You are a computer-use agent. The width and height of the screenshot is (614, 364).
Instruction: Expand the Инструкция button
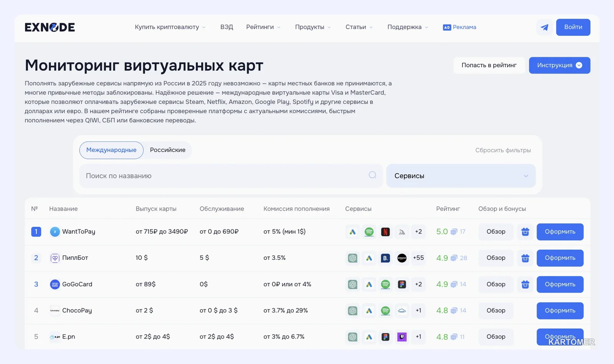coord(559,65)
